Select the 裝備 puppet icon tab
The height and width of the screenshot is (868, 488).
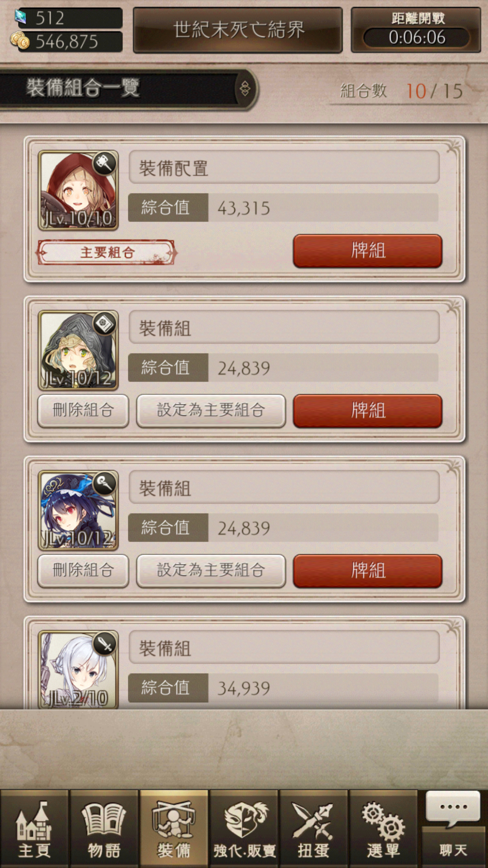[x=174, y=829]
